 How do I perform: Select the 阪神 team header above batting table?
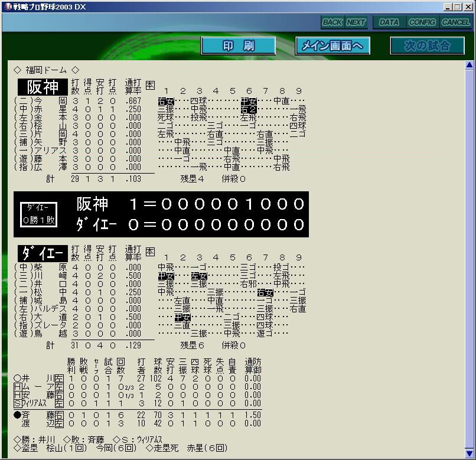click(x=43, y=87)
